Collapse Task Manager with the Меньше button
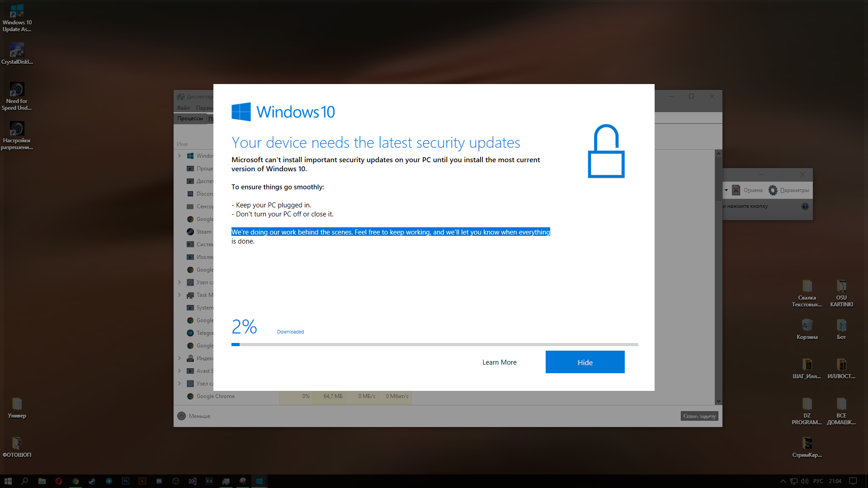This screenshot has height=488, width=868. point(194,416)
